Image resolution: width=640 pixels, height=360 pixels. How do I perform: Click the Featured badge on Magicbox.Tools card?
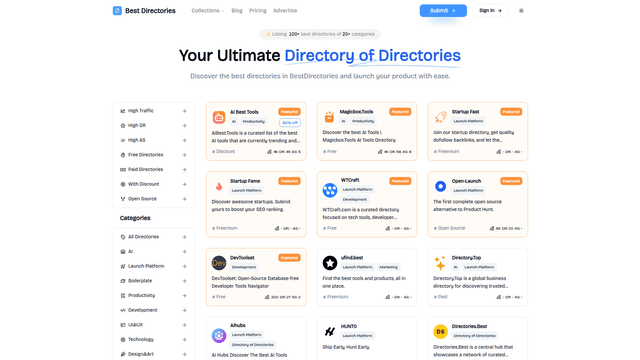click(400, 111)
